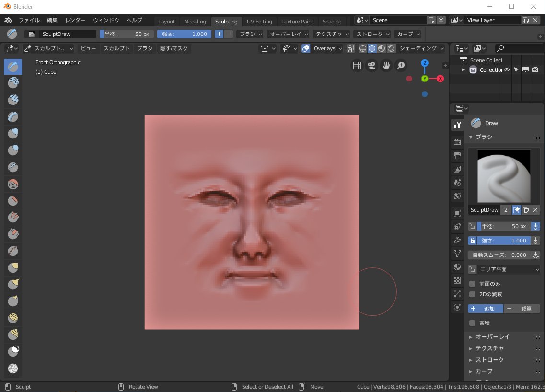Toggle the strength unified lock icon
545x392 pixels.
tap(472, 241)
